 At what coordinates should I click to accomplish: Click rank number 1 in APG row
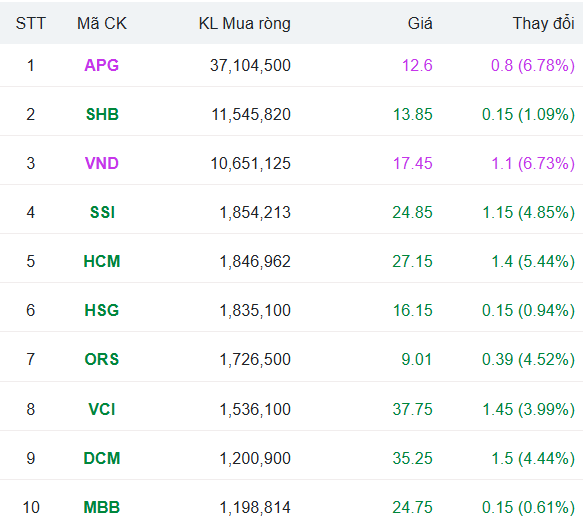click(30, 65)
